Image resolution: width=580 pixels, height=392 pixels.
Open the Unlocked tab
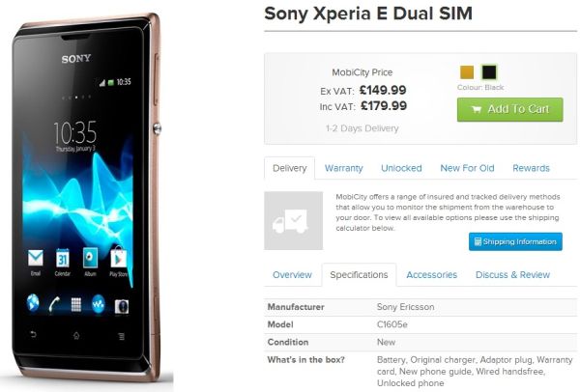401,168
